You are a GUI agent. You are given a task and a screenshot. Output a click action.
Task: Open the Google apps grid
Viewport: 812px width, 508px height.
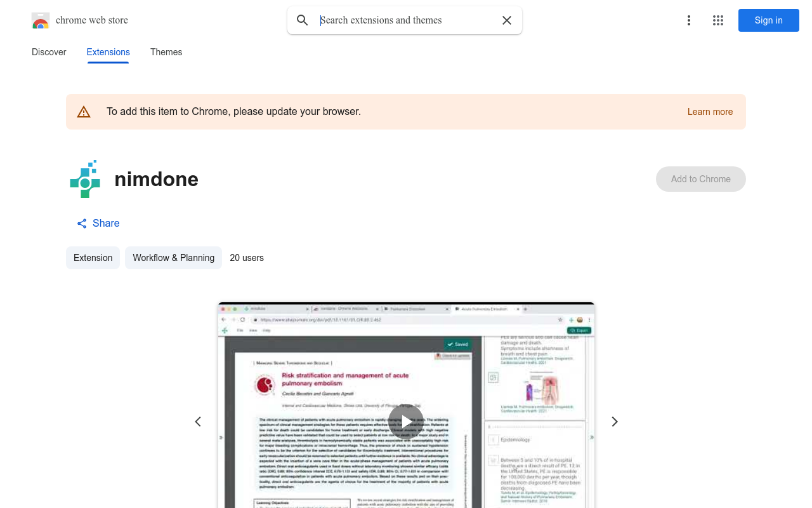(x=718, y=20)
